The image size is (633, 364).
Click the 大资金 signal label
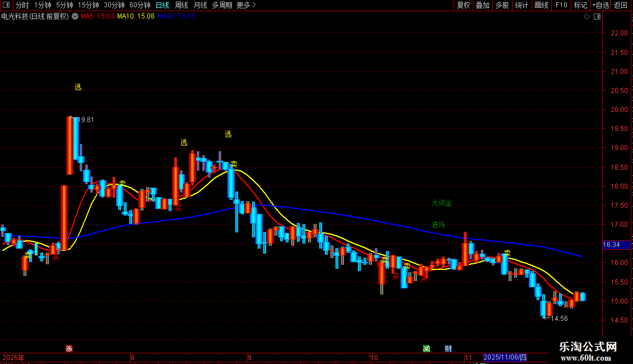[441, 203]
